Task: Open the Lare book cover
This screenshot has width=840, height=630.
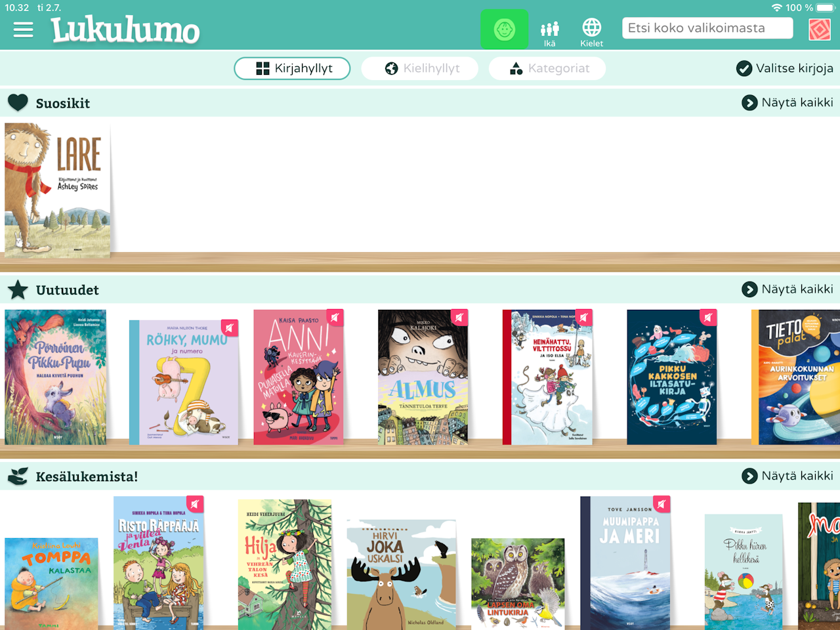Action: pos(57,190)
